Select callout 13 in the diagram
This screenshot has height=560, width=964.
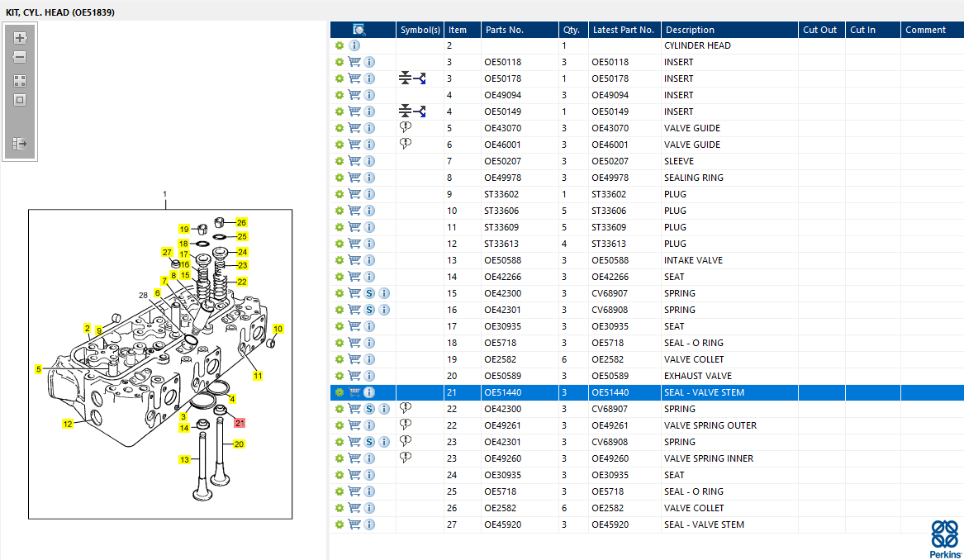point(184,459)
